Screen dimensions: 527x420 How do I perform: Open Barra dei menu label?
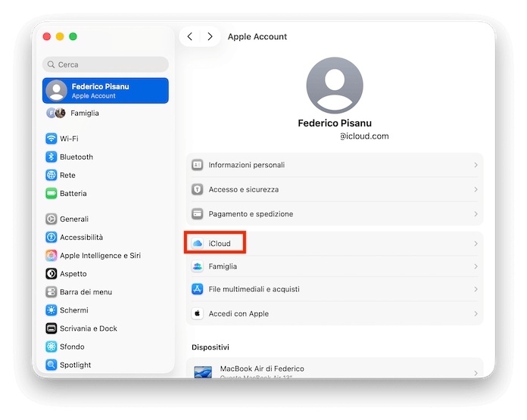(86, 292)
